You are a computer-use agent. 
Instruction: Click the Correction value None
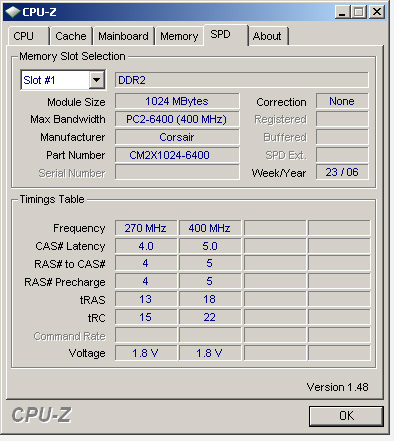point(342,101)
